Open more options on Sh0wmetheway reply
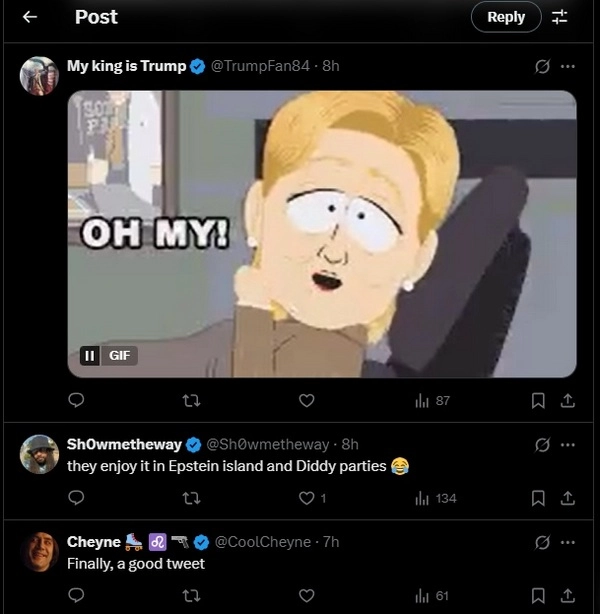 coord(568,444)
